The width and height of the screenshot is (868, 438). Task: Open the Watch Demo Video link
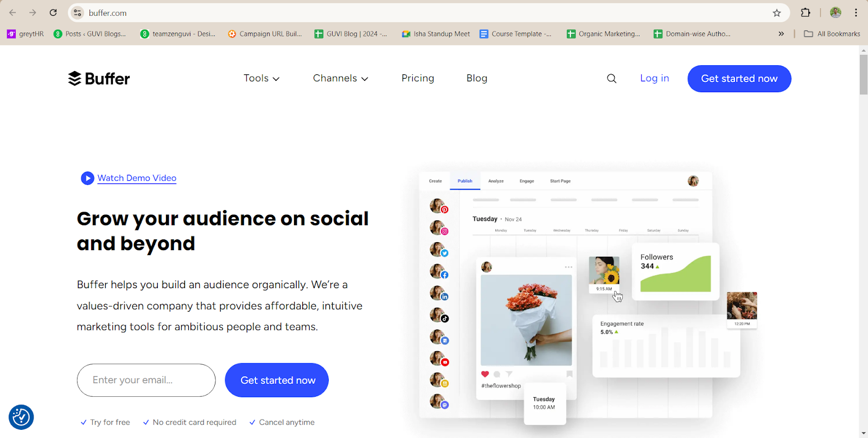point(137,178)
